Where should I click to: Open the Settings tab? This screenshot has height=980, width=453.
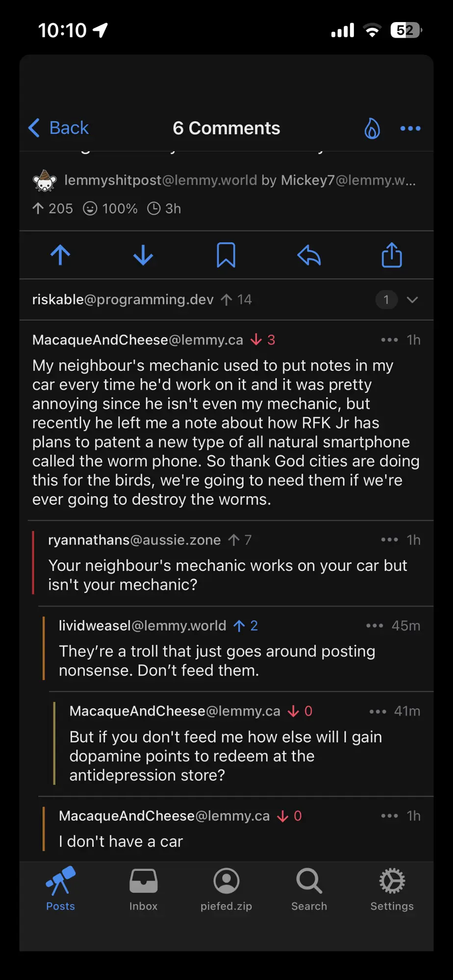392,889
